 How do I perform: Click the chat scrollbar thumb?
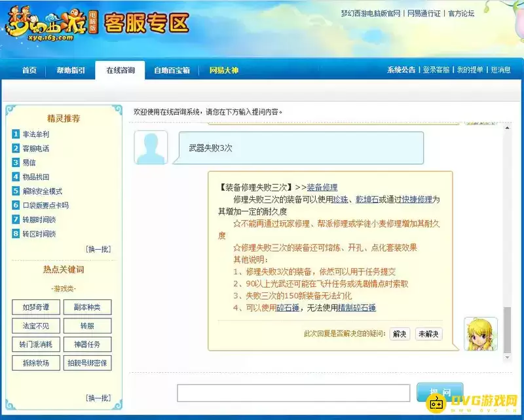507,330
